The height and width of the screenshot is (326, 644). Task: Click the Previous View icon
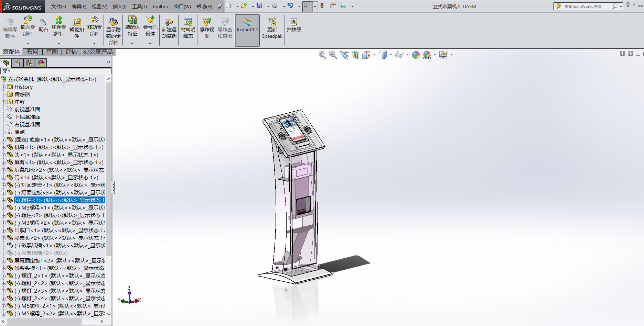point(344,55)
